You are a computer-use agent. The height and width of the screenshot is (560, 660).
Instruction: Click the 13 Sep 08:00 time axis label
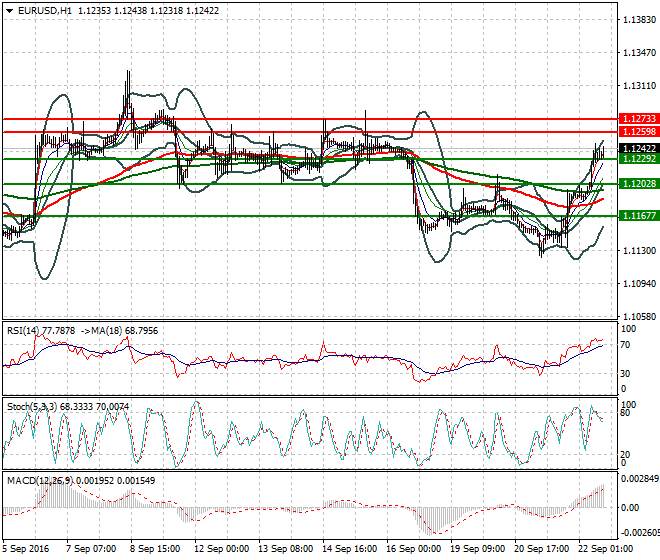click(x=285, y=549)
